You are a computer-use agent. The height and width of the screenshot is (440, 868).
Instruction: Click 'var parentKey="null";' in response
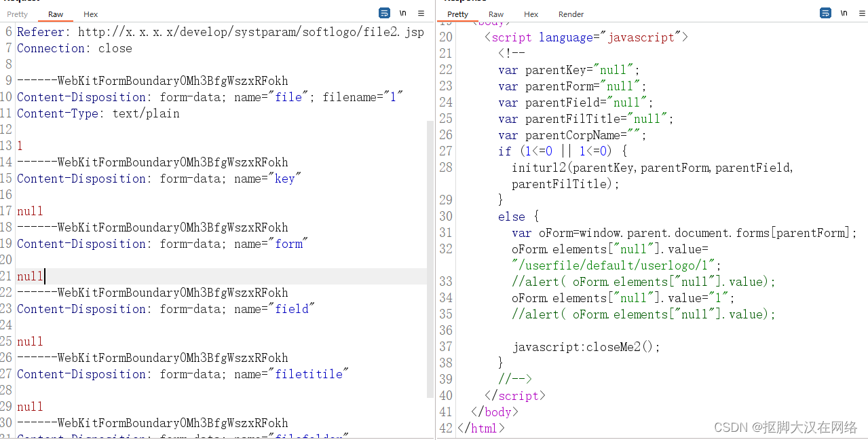pos(569,70)
